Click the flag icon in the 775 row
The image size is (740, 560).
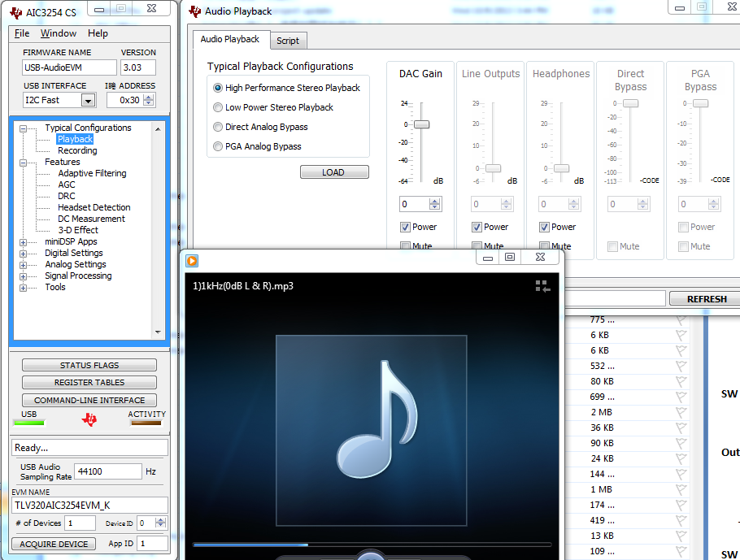(681, 320)
